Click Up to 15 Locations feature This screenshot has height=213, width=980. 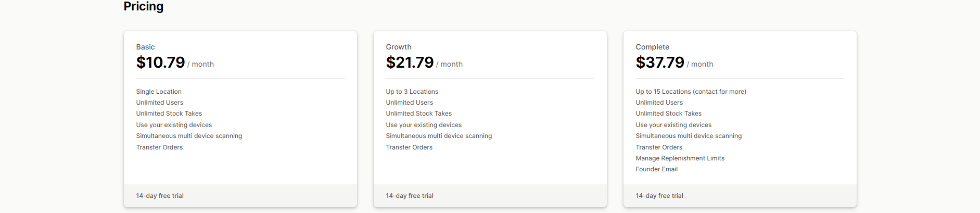(x=691, y=92)
